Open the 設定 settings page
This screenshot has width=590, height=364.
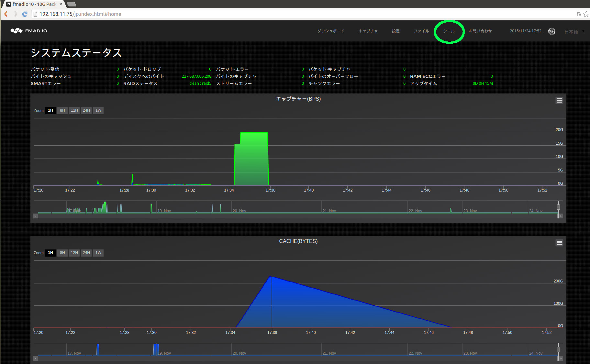pos(395,31)
